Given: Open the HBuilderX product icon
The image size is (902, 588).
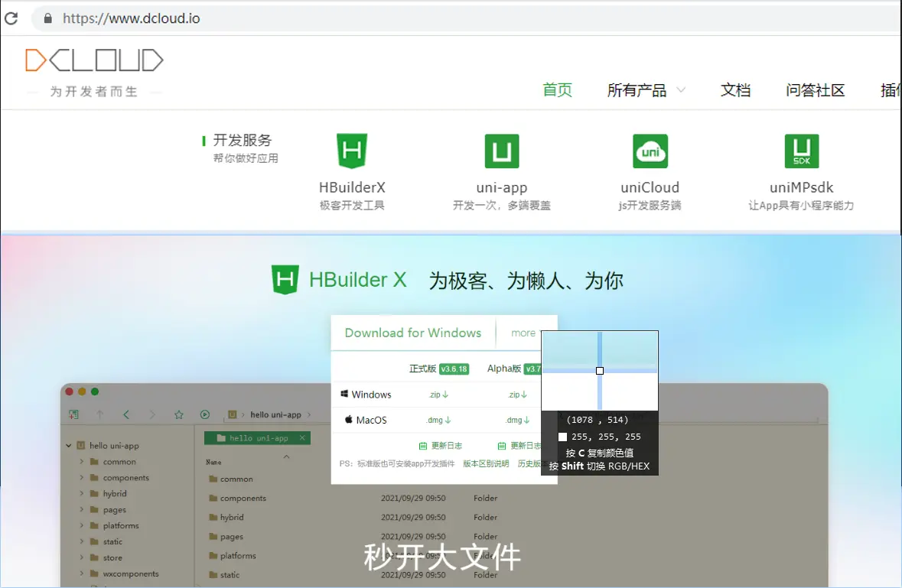Looking at the screenshot, I should (352, 151).
